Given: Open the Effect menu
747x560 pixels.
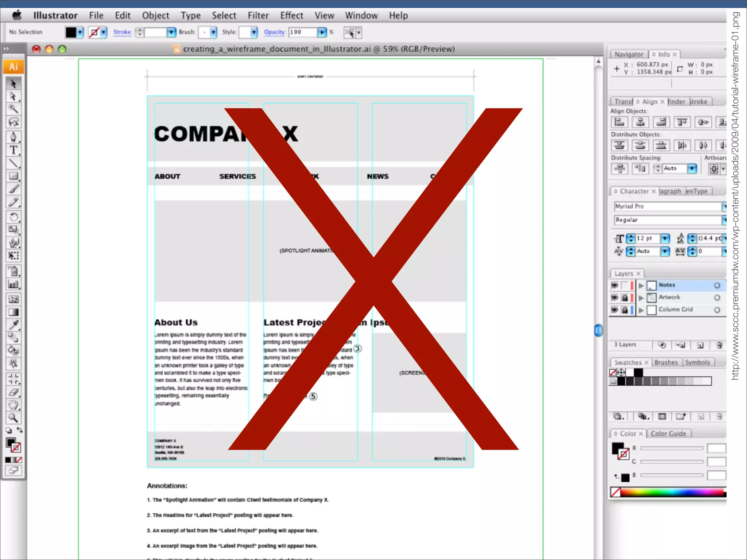Looking at the screenshot, I should 291,15.
